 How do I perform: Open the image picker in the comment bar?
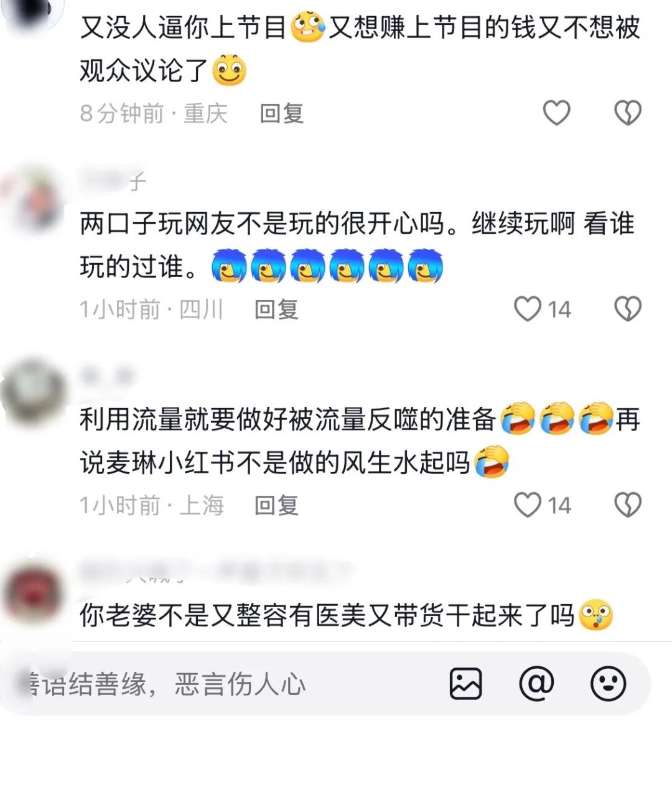tap(465, 684)
